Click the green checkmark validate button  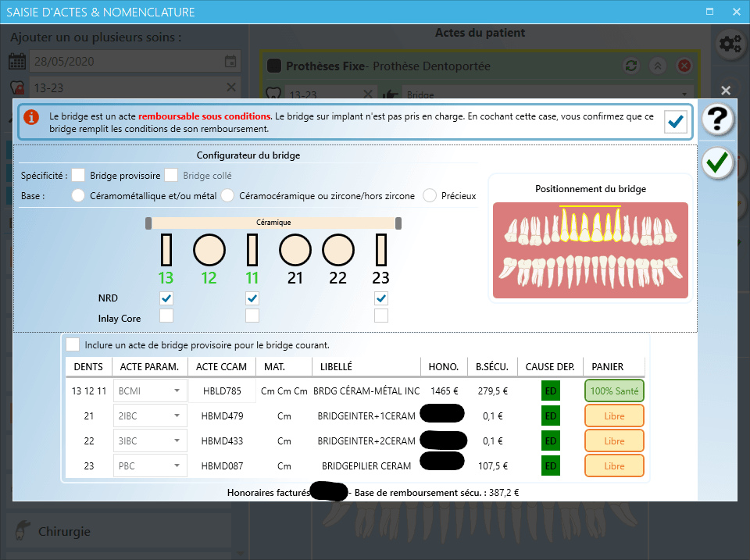pos(717,162)
